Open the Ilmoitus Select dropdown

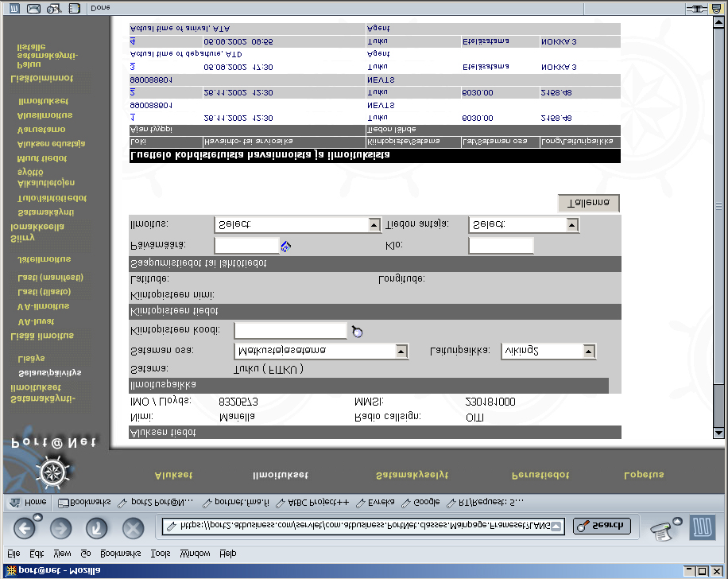click(x=297, y=225)
